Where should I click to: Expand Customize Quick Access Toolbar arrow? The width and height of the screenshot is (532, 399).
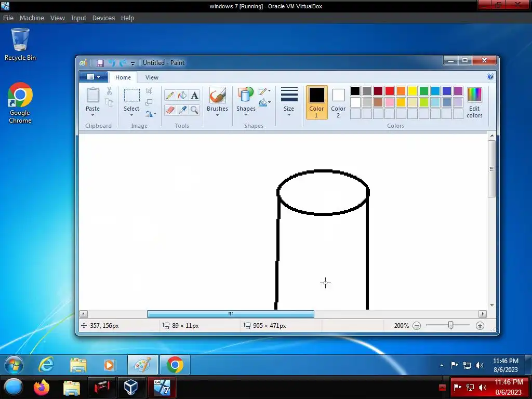pos(132,63)
